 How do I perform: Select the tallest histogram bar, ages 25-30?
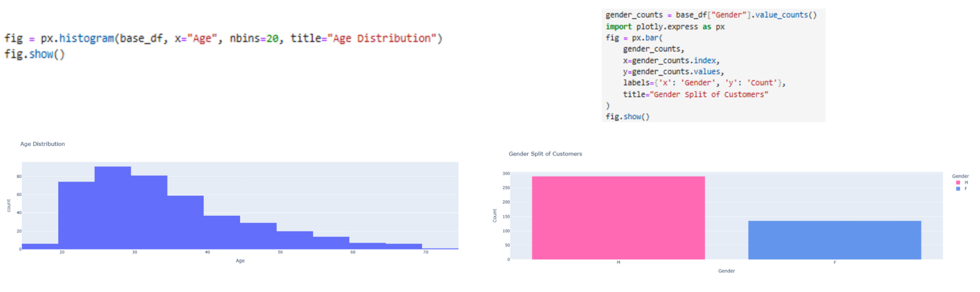tap(113, 208)
